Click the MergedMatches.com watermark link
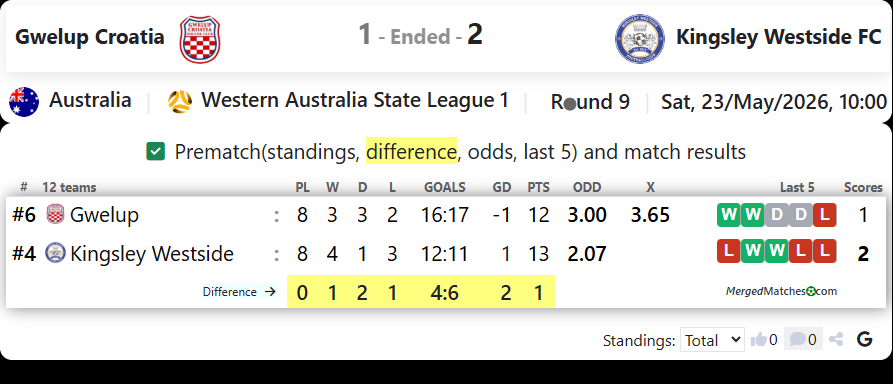Image resolution: width=893 pixels, height=384 pixels. [781, 291]
